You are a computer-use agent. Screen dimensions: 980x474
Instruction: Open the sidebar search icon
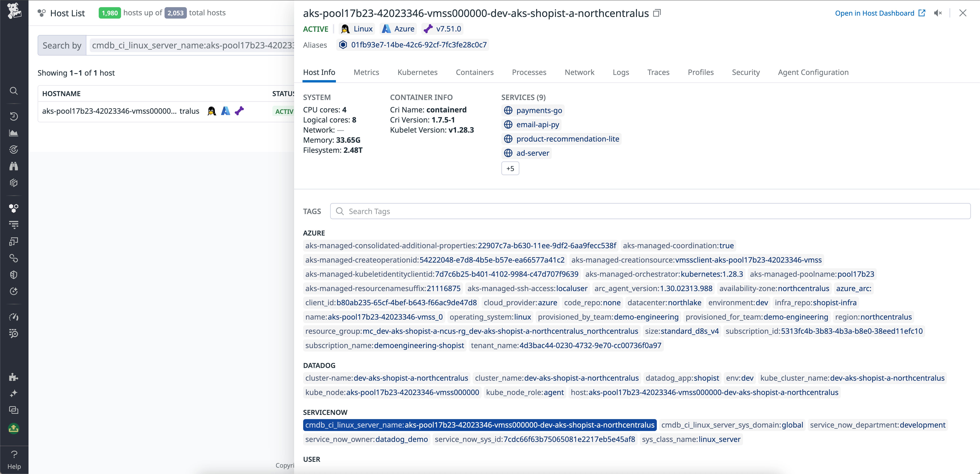(14, 91)
